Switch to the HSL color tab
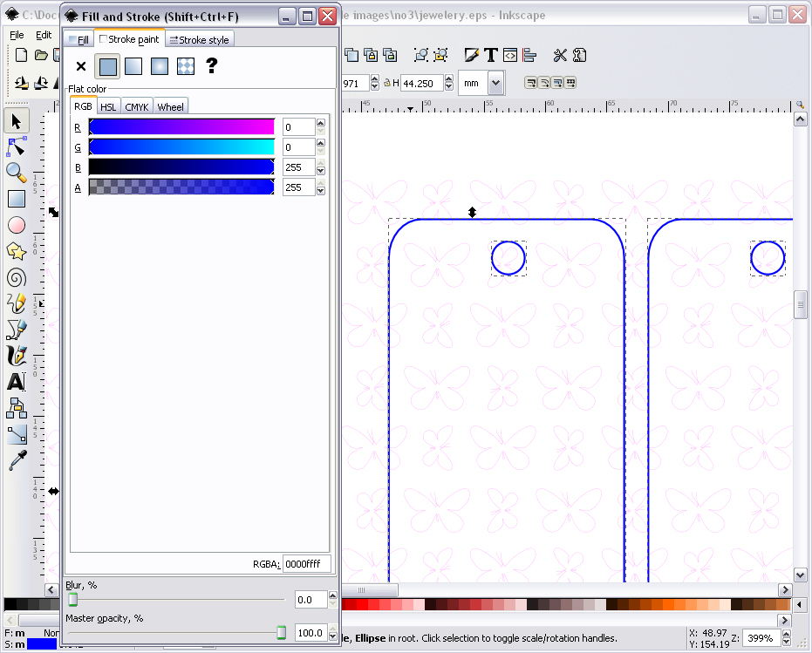 click(x=108, y=106)
